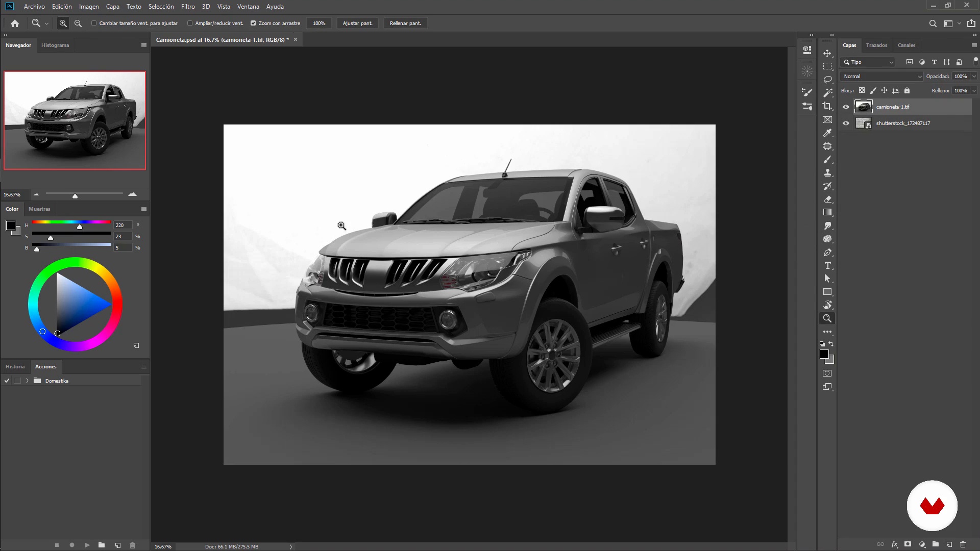Select the Rectangle shape tool
Image resolution: width=980 pixels, height=551 pixels.
[x=827, y=292]
